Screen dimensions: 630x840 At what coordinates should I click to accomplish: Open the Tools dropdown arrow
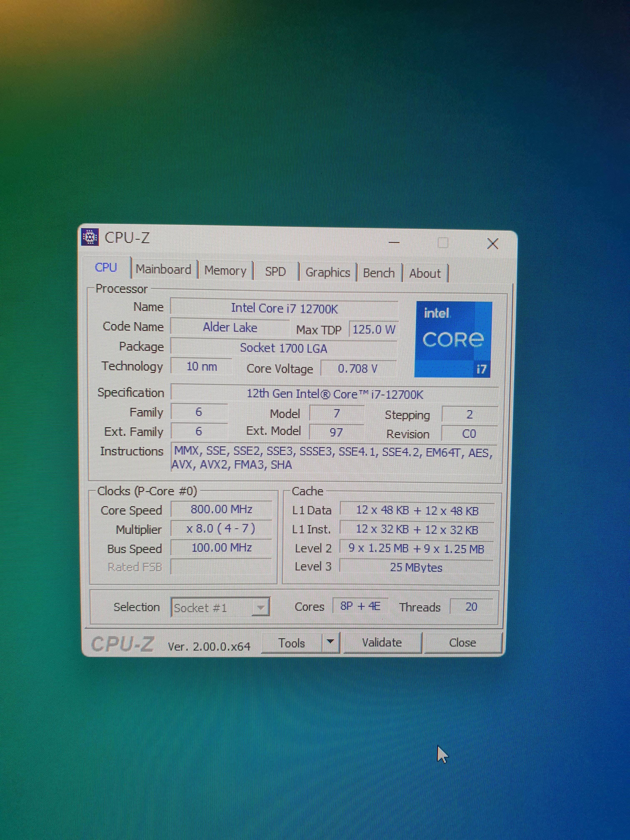tap(330, 642)
